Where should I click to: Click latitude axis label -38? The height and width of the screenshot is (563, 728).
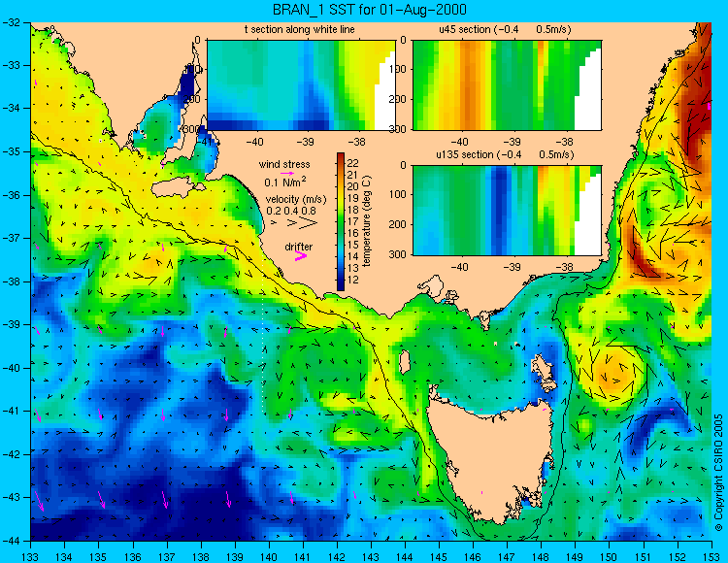click(x=12, y=281)
